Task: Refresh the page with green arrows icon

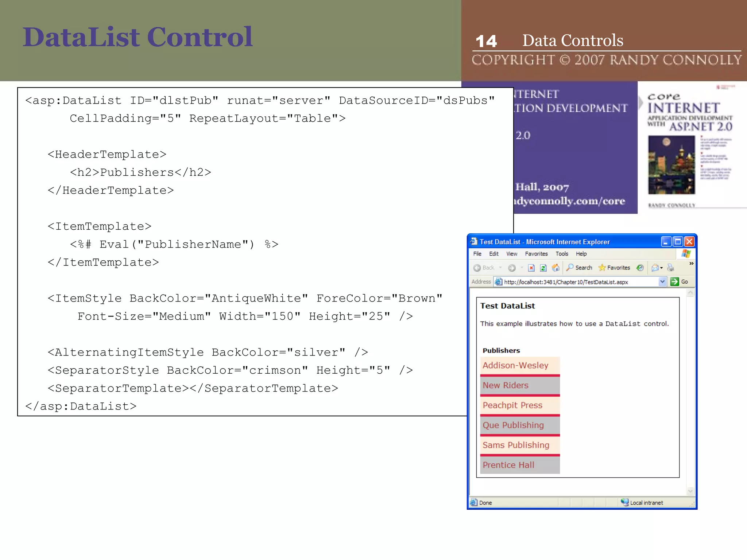Action: point(543,268)
